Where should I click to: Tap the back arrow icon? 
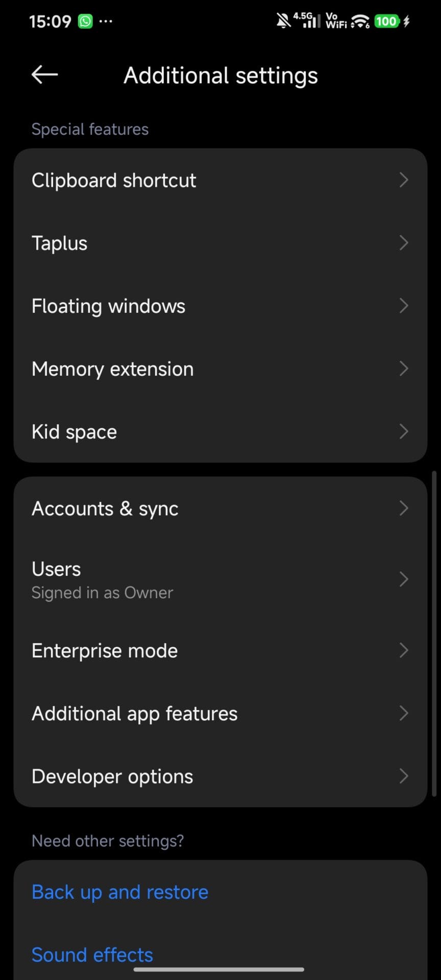(45, 75)
